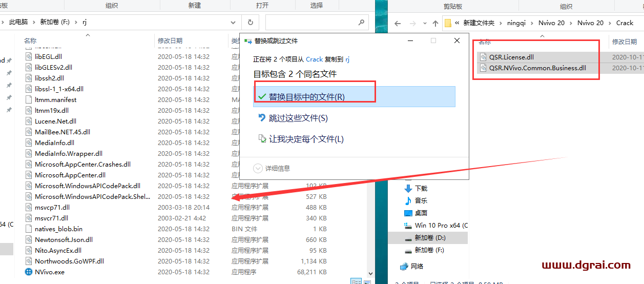Select Microsoft.AppCenter.Crashes.dll file icon

point(29,164)
